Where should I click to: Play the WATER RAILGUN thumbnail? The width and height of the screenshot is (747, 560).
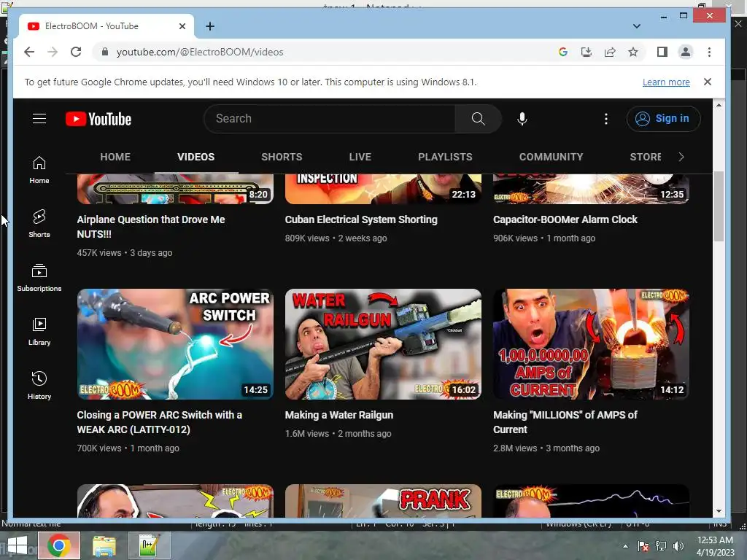(x=383, y=344)
